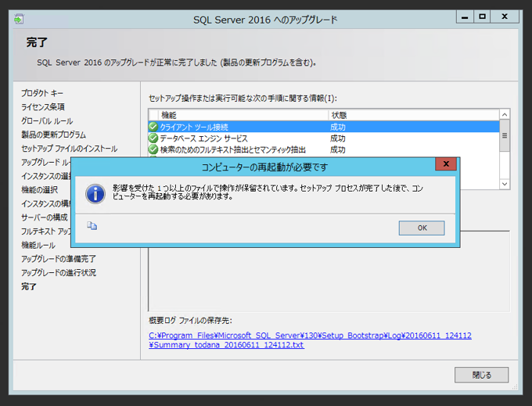The height and width of the screenshot is (406, 532).
Task: Select the bold 完了 step in sidebar
Action: [28, 286]
